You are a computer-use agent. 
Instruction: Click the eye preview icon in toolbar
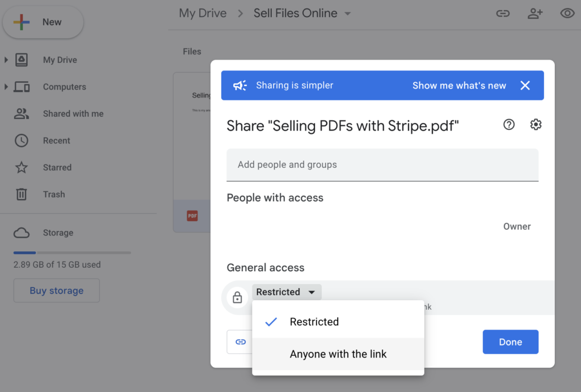567,14
